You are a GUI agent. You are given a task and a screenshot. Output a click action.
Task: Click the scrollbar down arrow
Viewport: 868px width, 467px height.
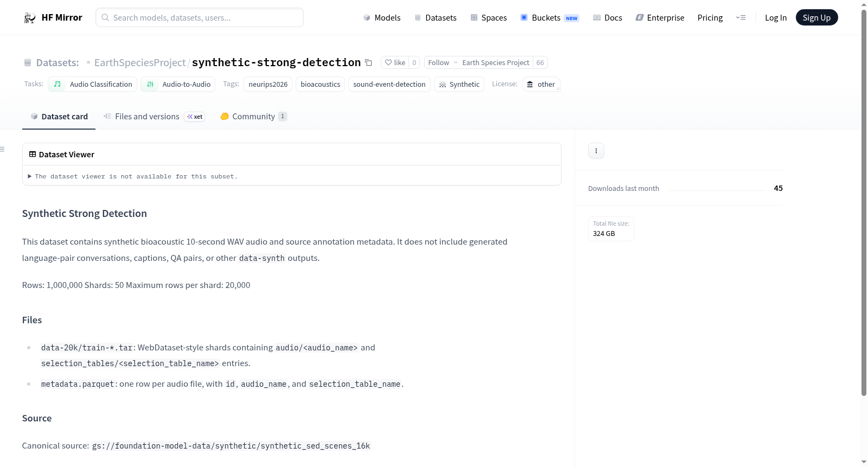pos(864,462)
